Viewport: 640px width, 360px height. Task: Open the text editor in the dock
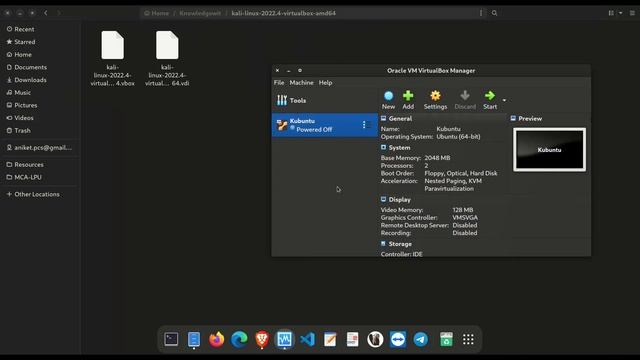pos(330,339)
